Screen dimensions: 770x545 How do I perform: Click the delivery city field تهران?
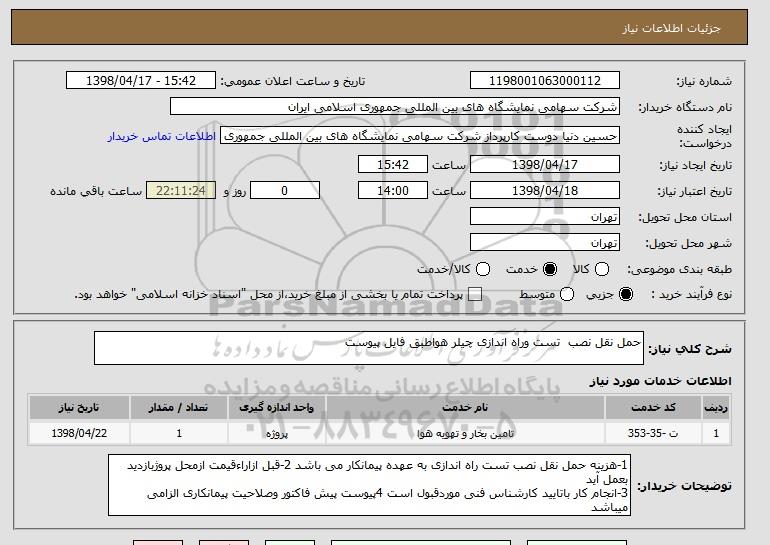click(x=545, y=243)
